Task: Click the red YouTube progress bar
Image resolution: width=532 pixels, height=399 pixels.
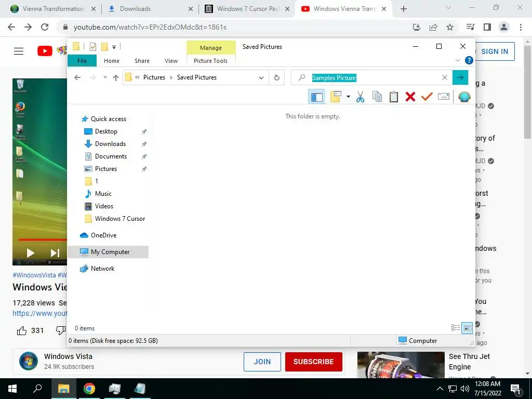Action: [43, 240]
